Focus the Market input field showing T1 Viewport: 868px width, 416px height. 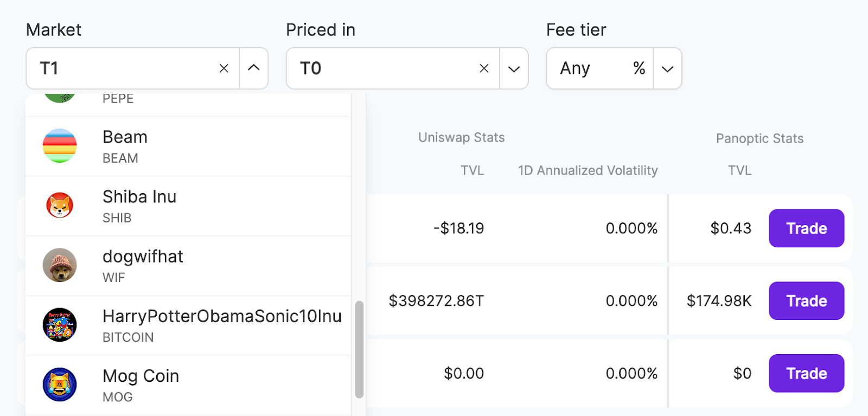(x=125, y=68)
